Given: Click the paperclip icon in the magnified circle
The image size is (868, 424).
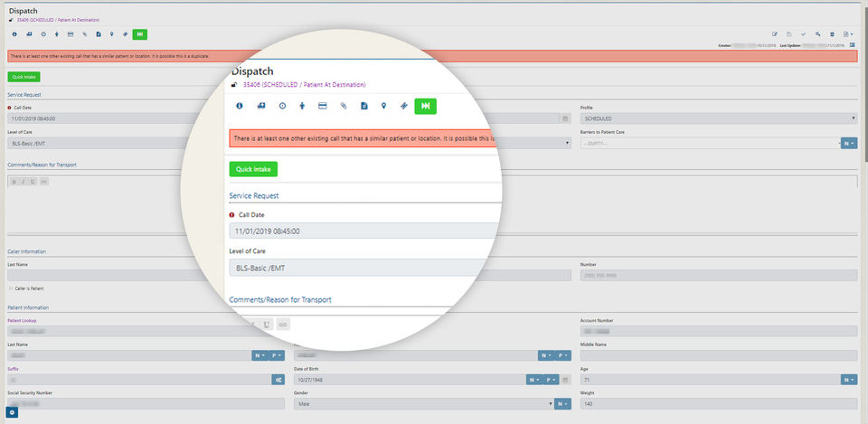Looking at the screenshot, I should coord(344,106).
